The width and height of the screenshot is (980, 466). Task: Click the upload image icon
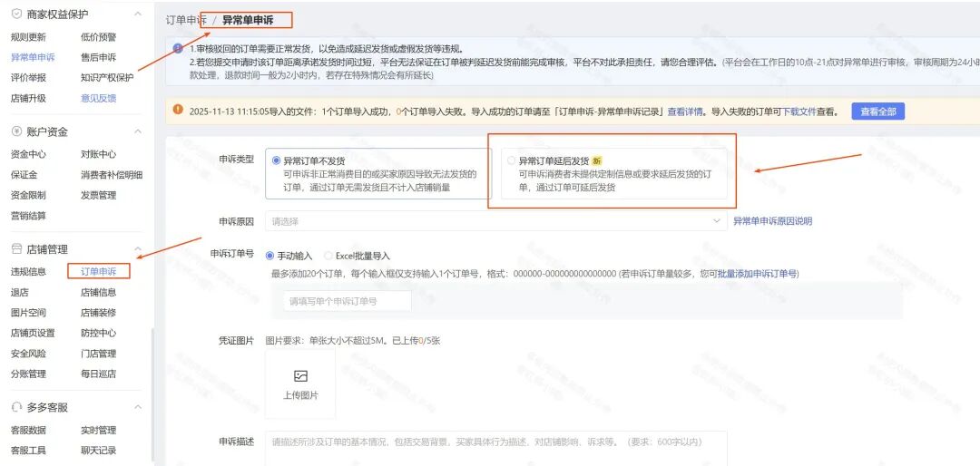(300, 375)
